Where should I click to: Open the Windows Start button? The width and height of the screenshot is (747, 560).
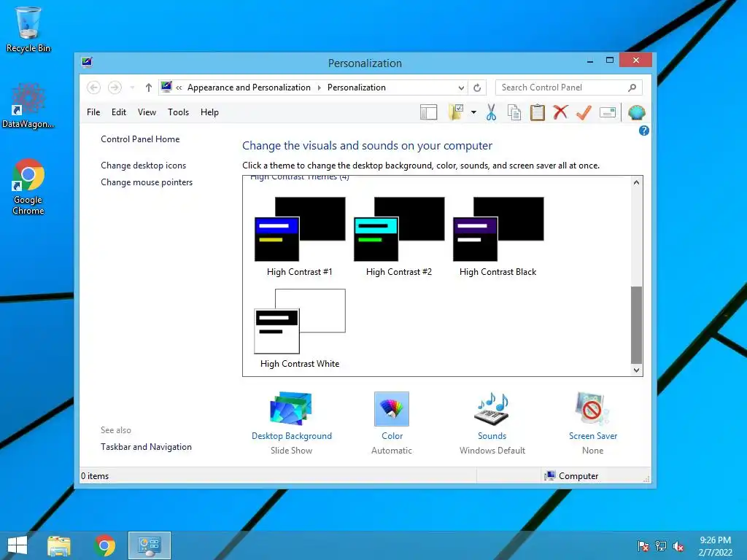pyautogui.click(x=18, y=545)
